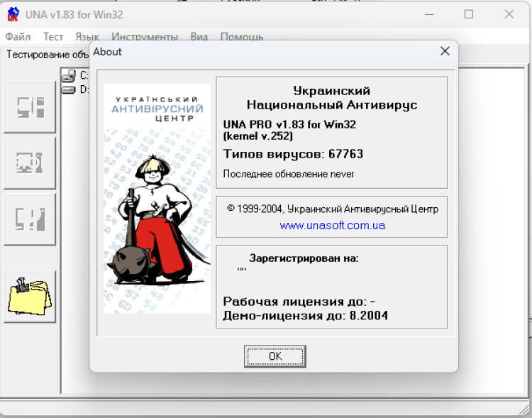Click the 'Демо-лицензия до: 8.2004' text
Image resolution: width=532 pixels, height=418 pixels.
click(x=305, y=316)
